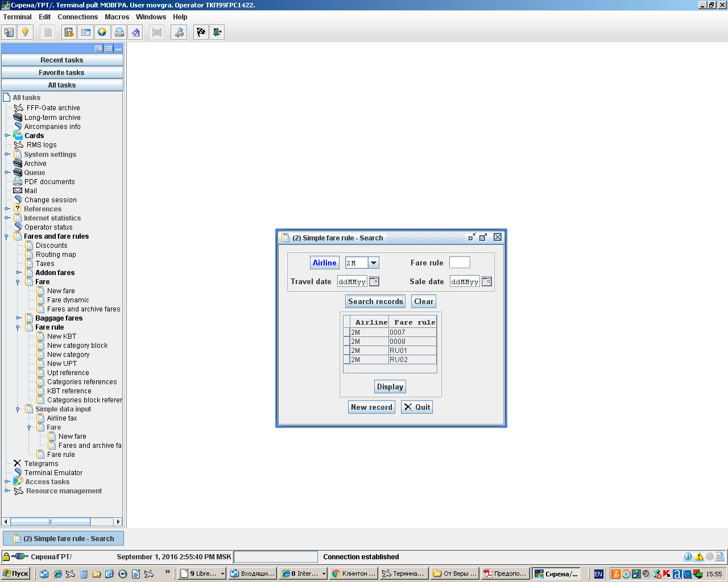The image size is (728, 582).
Task: Open the Sale date calendar picker
Action: click(x=487, y=281)
